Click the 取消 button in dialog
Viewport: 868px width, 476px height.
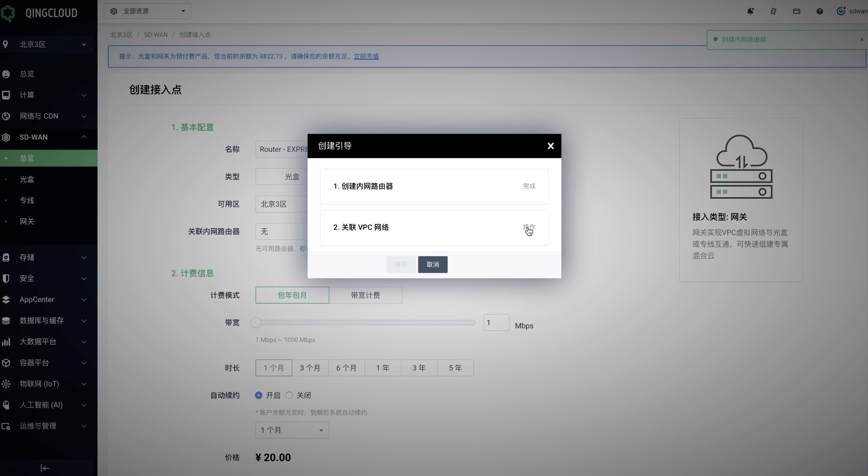tap(433, 264)
